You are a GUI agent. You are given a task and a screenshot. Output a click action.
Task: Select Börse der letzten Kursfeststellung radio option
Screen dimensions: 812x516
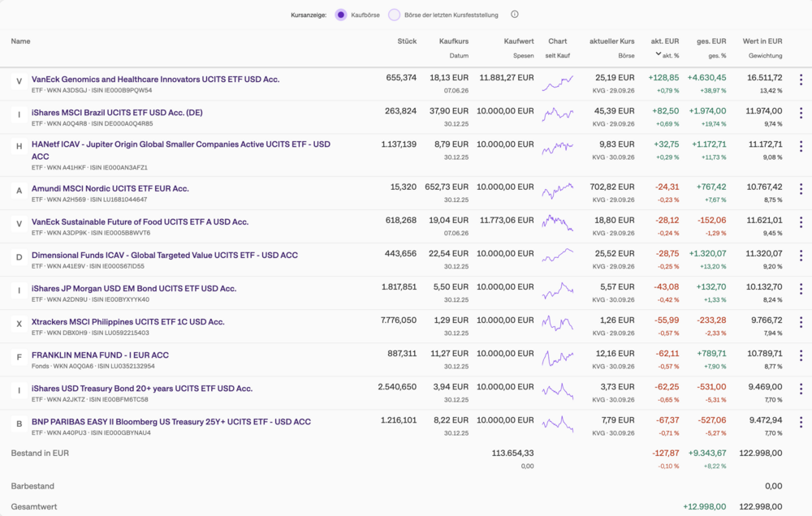[x=394, y=15]
